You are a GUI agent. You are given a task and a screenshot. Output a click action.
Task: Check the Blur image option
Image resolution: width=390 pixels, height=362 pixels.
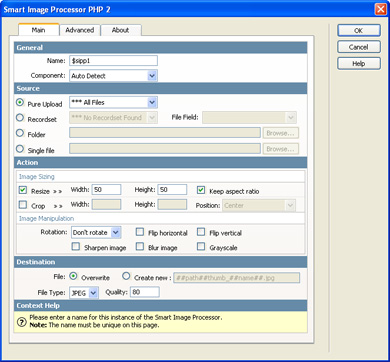coord(140,247)
